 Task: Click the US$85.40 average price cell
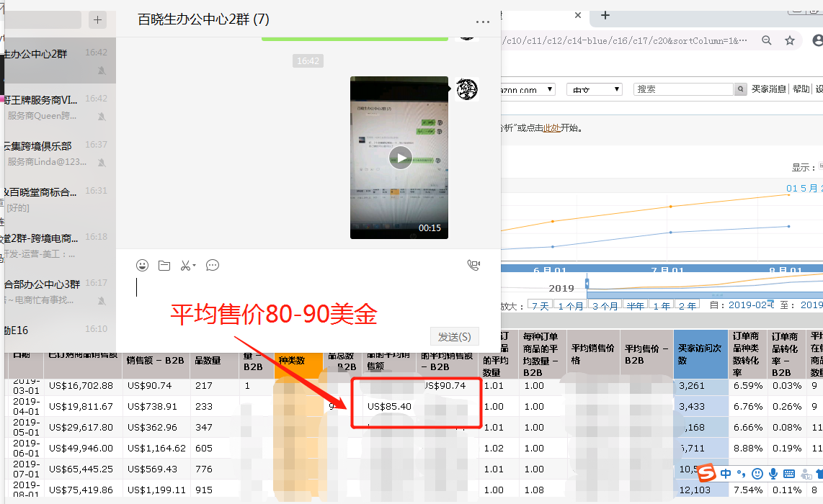[x=389, y=407]
